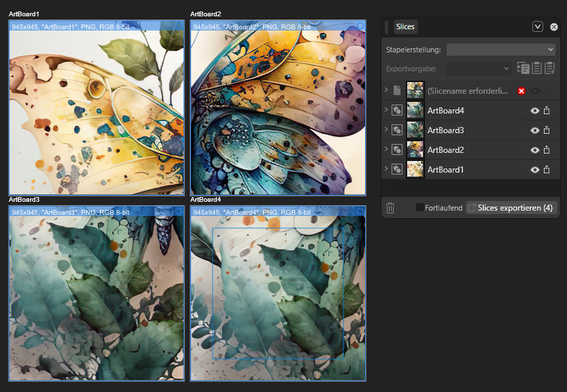
Task: Export the ArtBoard4 slice using its export icon
Action: click(546, 111)
